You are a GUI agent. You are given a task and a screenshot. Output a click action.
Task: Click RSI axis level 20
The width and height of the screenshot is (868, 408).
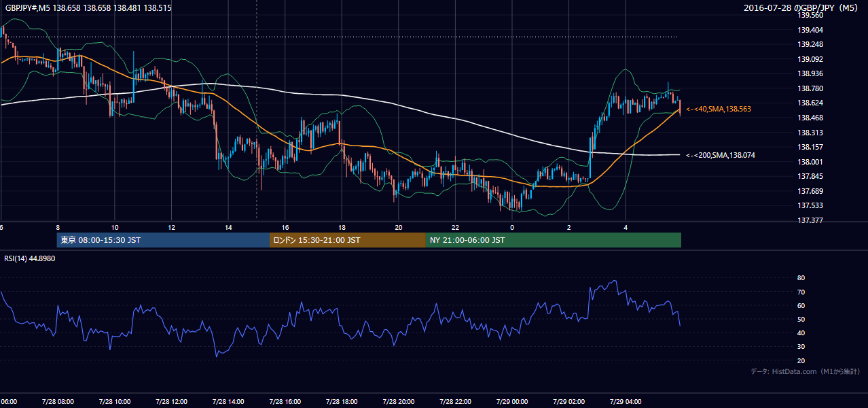[x=801, y=360]
